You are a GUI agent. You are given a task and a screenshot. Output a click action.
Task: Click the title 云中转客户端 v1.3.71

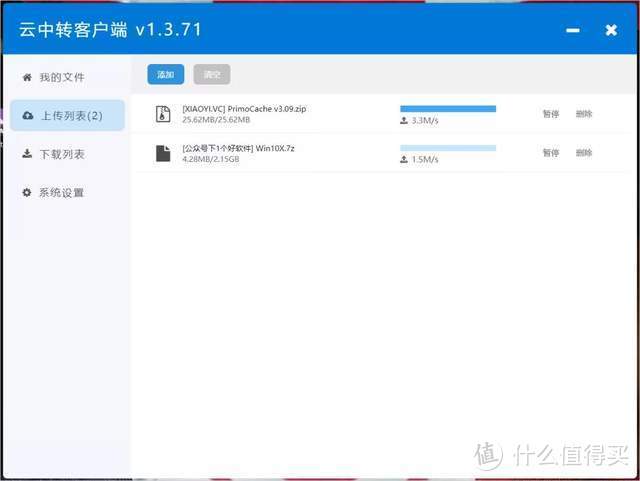click(x=110, y=30)
